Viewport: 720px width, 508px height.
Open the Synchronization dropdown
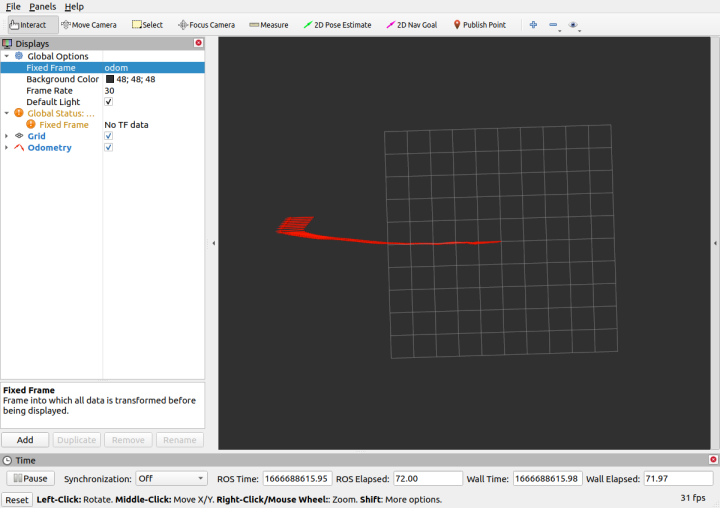point(171,479)
